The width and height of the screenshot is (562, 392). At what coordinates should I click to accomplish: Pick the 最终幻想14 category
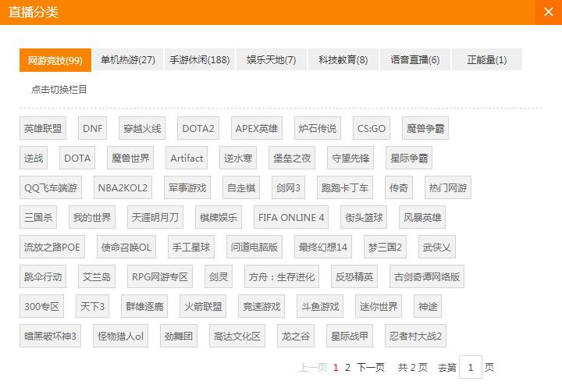[x=323, y=247]
